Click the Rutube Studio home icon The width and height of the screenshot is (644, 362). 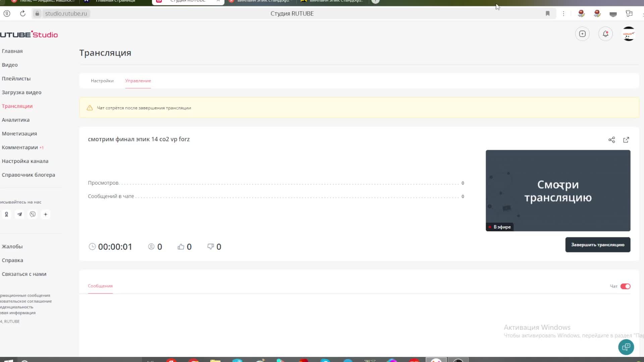[x=28, y=35]
